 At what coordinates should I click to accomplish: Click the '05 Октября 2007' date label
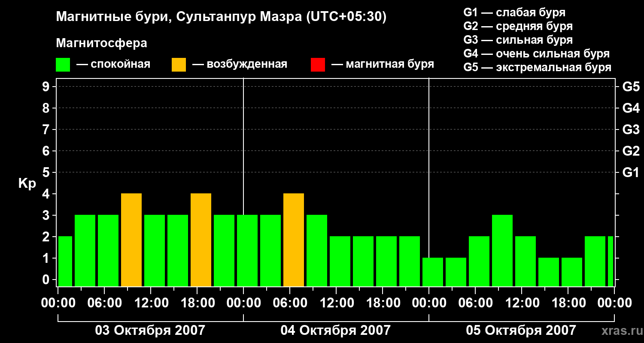(521, 331)
